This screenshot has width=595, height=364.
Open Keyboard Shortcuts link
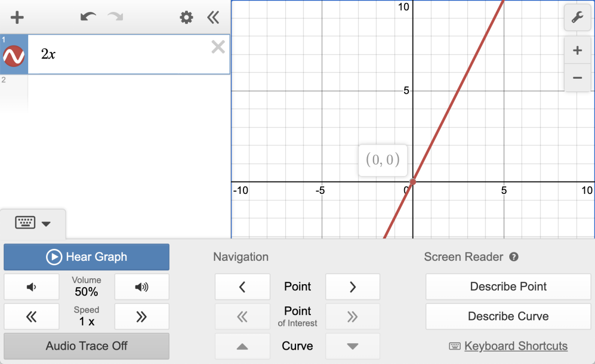pos(516,346)
